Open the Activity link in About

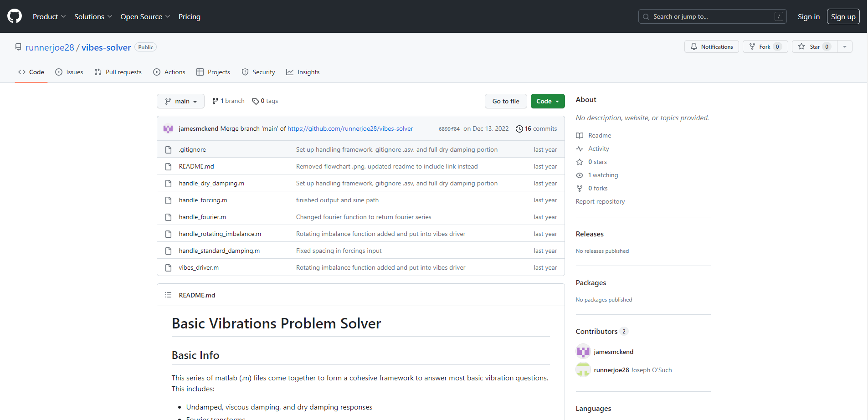592,149
